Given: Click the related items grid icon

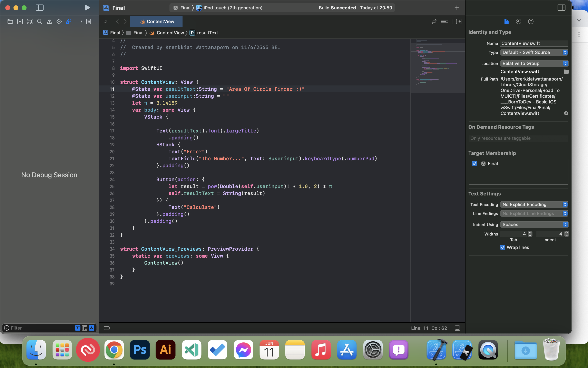Looking at the screenshot, I should coord(105,21).
